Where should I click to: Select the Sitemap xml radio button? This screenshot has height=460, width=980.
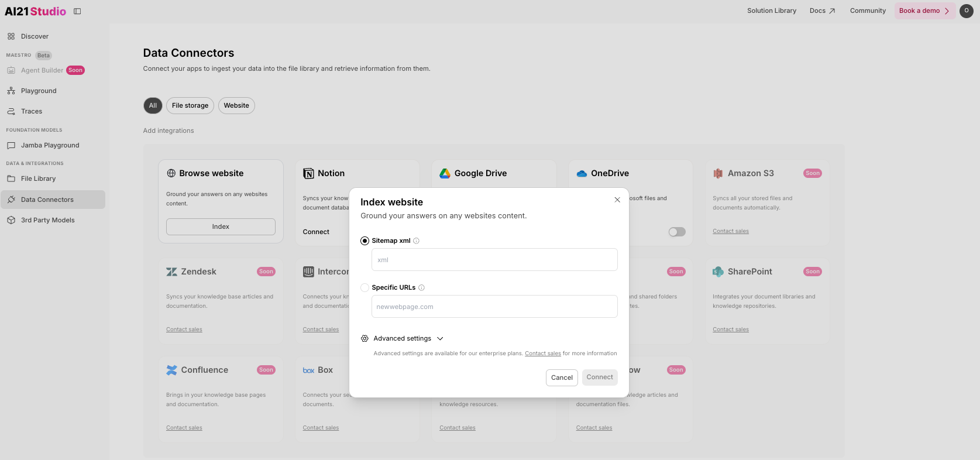(365, 241)
